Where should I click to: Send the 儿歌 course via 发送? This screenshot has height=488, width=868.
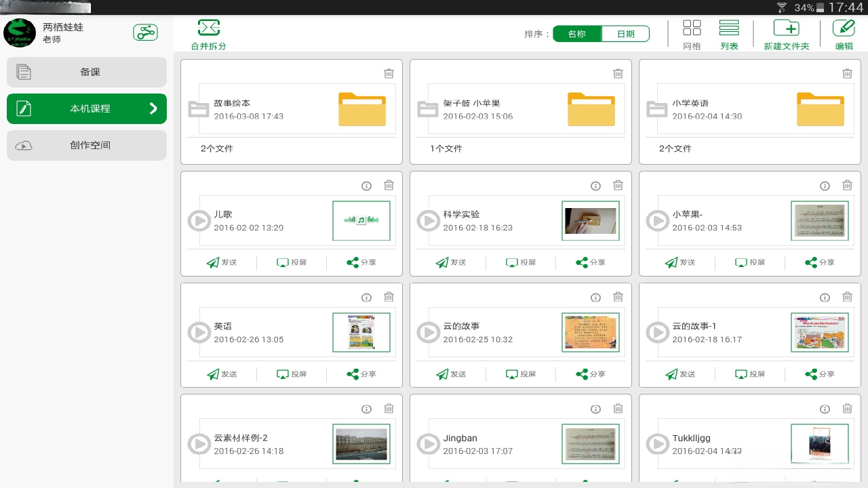(222, 262)
